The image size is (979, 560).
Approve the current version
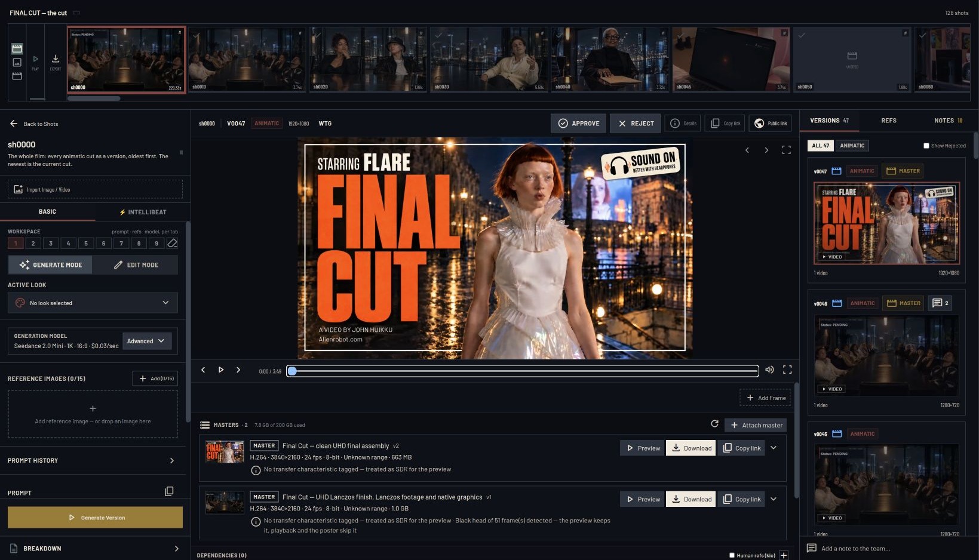tap(578, 123)
